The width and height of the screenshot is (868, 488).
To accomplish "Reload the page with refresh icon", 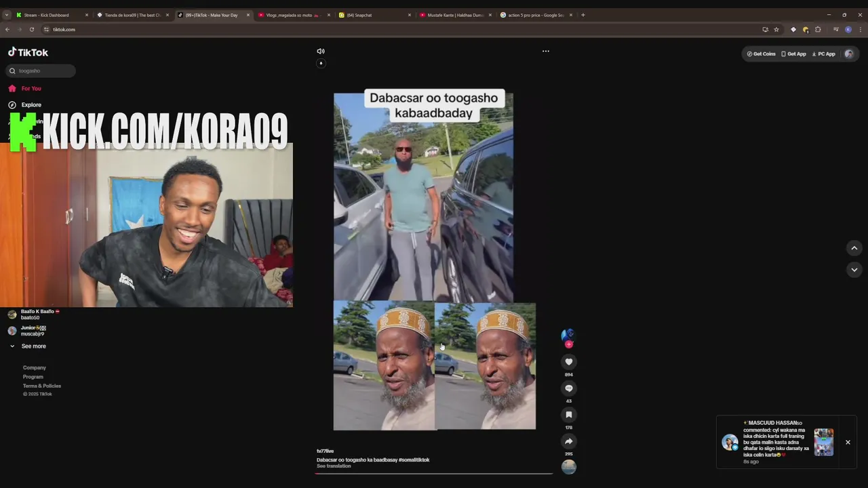I will pyautogui.click(x=32, y=29).
